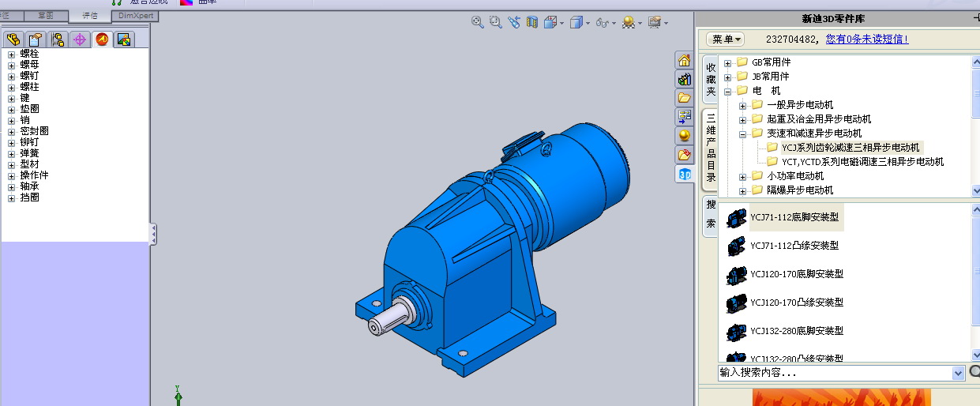The image size is (980, 406).
Task: Switch to the 评估 ribbon tab
Action: point(90,15)
